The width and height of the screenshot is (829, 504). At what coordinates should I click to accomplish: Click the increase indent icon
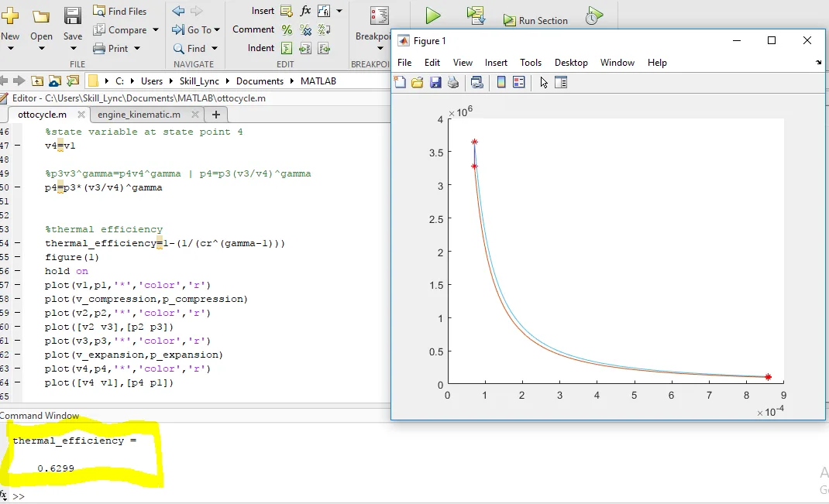305,49
